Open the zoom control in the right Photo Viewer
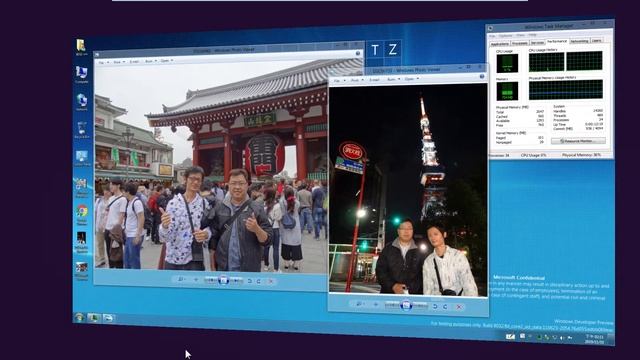This screenshot has height=360, width=640. click(x=360, y=304)
